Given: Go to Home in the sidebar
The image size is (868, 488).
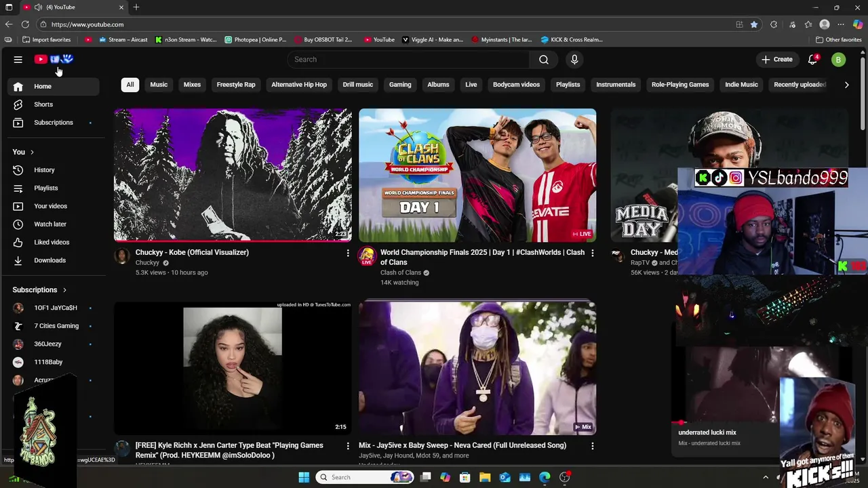Looking at the screenshot, I should coord(53,86).
